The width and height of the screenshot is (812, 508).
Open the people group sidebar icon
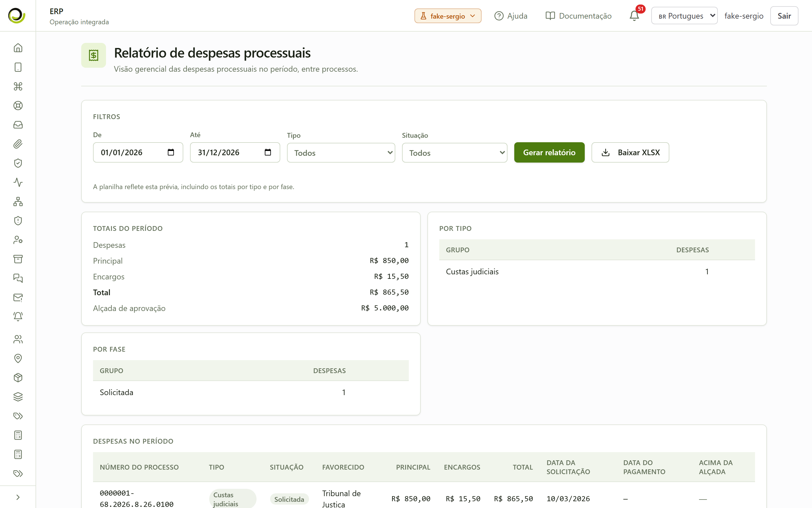(x=18, y=339)
